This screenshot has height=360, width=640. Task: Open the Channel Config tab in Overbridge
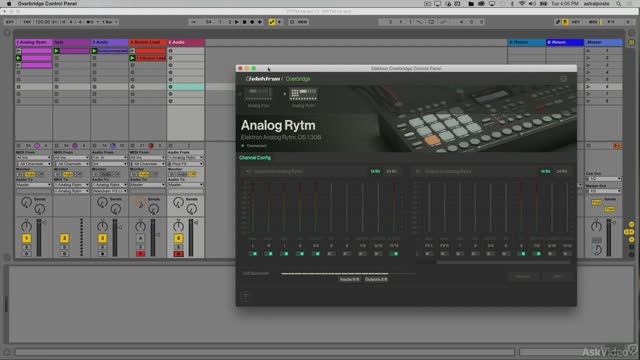pos(255,158)
